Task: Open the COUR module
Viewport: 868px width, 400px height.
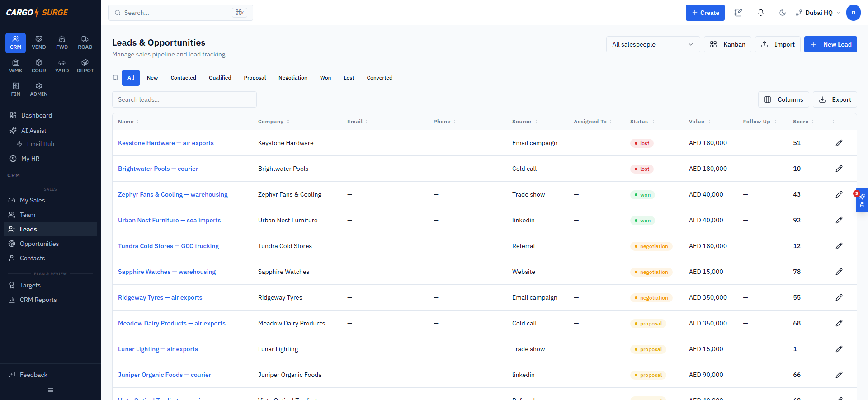Action: (x=39, y=66)
